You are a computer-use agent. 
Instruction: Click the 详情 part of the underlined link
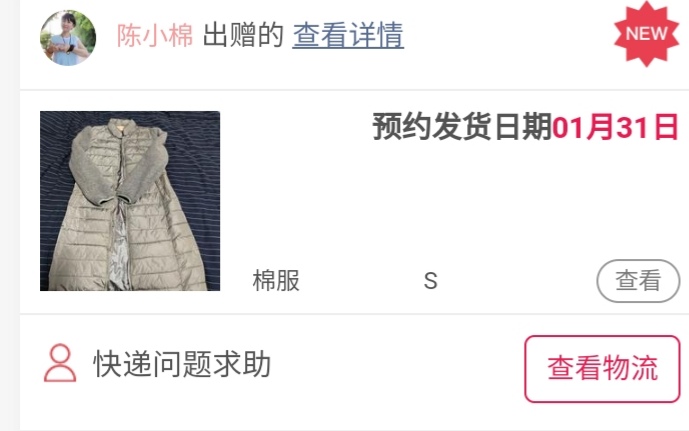click(377, 35)
